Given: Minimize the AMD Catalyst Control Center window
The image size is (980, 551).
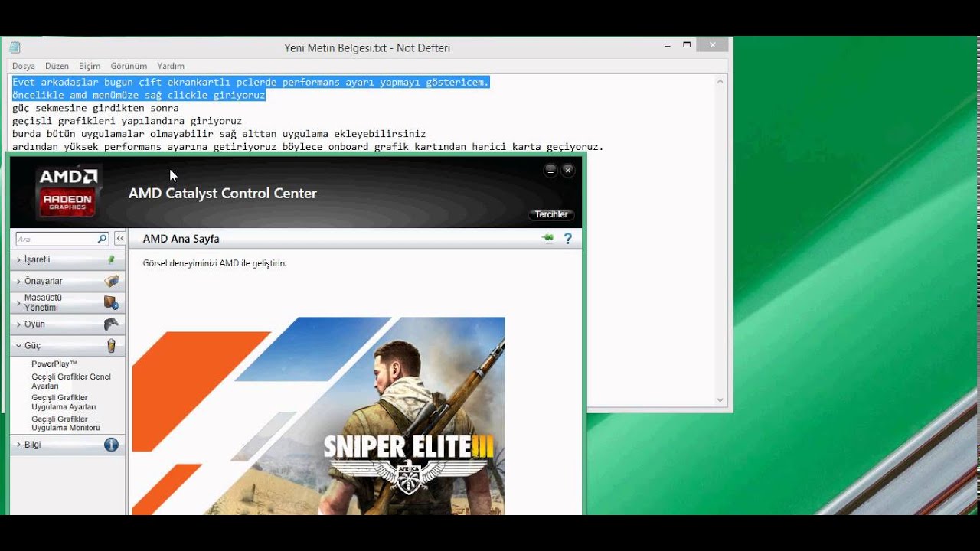Looking at the screenshot, I should click(550, 170).
